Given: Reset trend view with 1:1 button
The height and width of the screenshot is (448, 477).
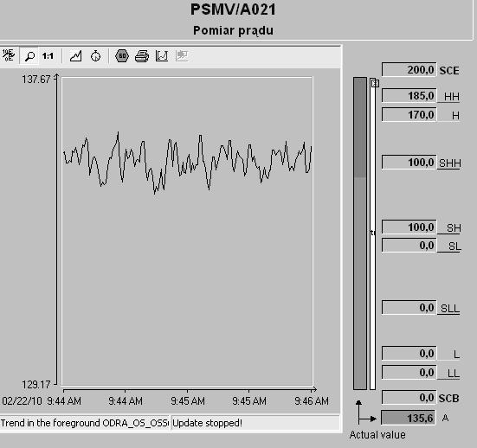Looking at the screenshot, I should coord(48,56).
